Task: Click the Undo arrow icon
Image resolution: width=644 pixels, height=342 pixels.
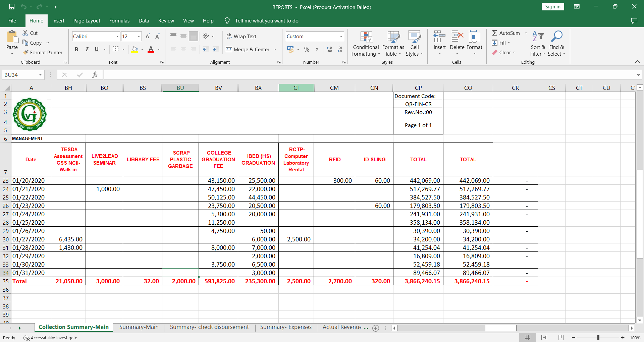Action: (x=23, y=7)
